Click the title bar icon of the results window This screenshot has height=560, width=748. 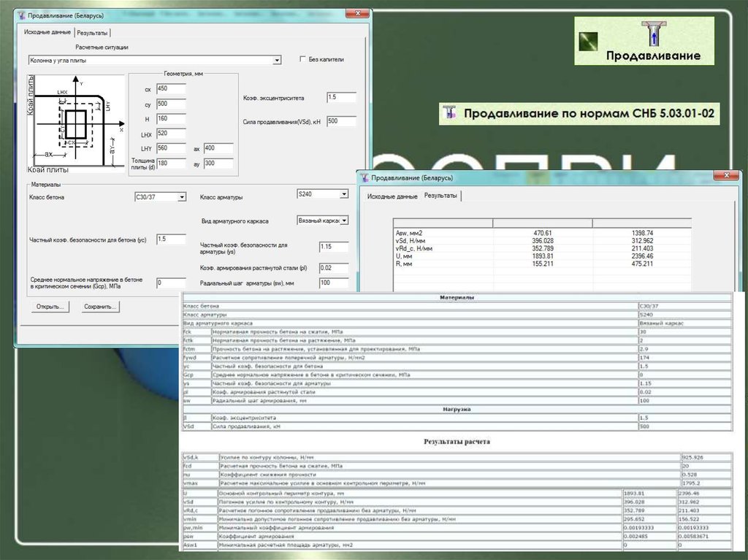pos(364,177)
